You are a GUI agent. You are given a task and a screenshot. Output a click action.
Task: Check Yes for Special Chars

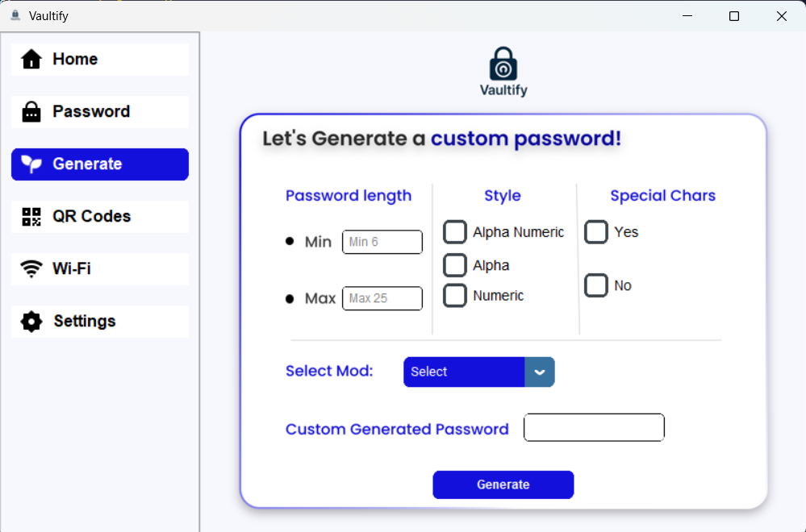click(596, 231)
